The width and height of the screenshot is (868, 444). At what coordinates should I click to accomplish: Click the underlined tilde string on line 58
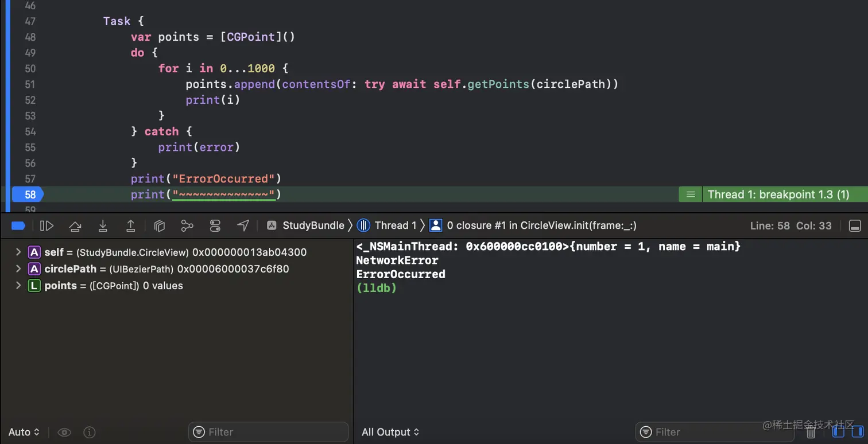(x=223, y=194)
